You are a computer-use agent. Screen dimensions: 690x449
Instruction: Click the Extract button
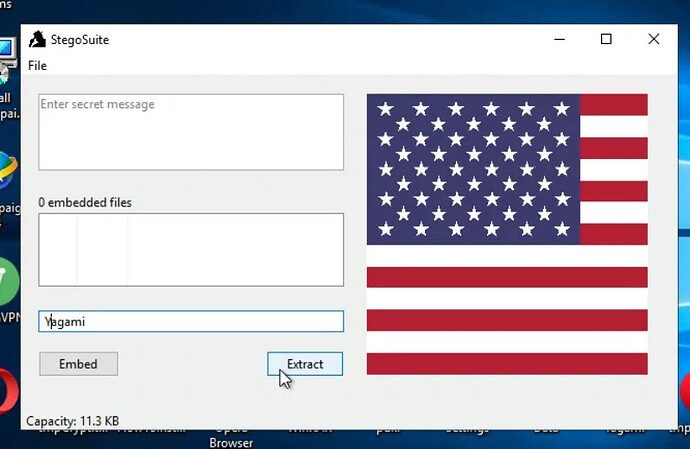pos(305,364)
